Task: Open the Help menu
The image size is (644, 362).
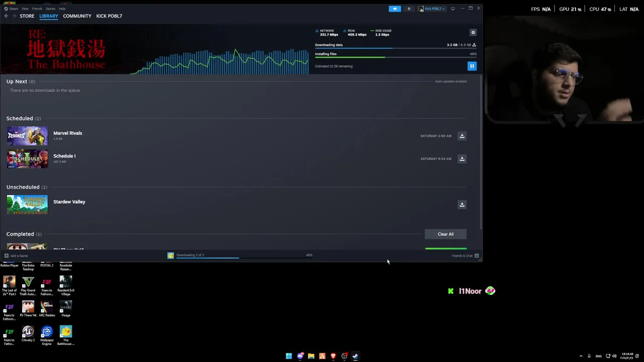Action: (x=62, y=9)
